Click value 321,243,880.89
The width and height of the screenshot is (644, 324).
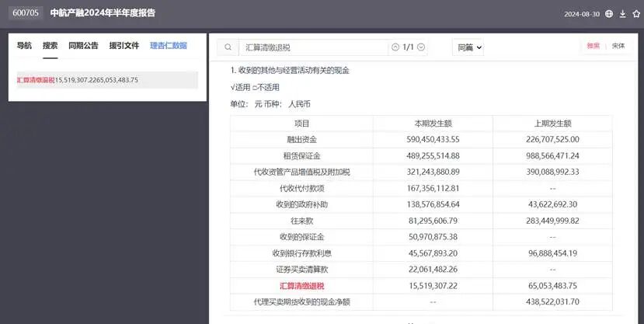[x=433, y=172]
